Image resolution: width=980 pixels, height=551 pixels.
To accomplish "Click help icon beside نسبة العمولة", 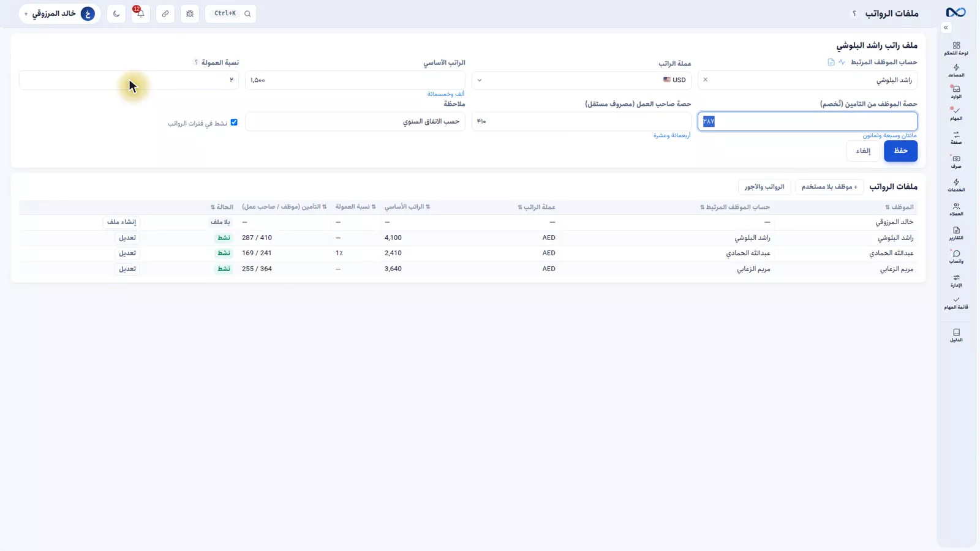I will point(196,62).
